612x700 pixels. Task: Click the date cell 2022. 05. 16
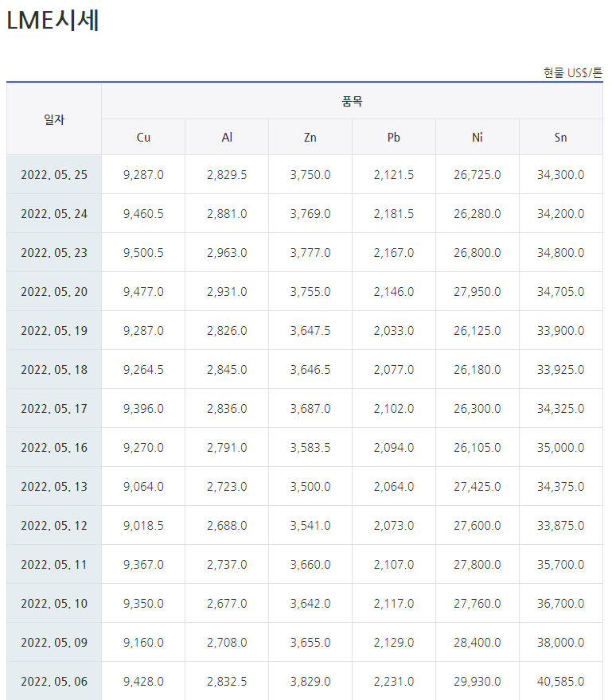pos(54,447)
